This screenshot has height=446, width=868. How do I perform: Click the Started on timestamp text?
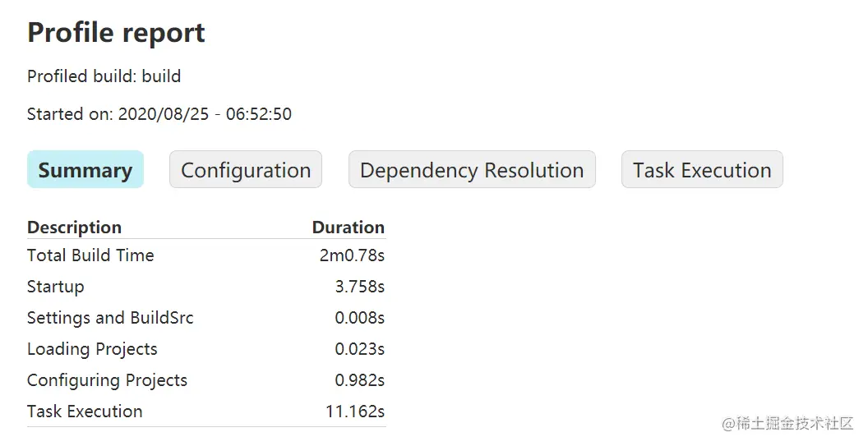(159, 114)
